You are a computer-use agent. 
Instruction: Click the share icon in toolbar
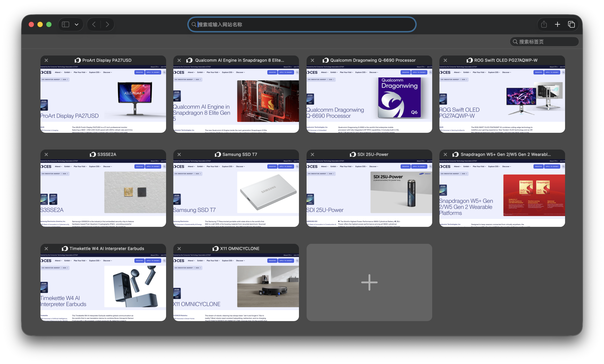[x=544, y=24]
